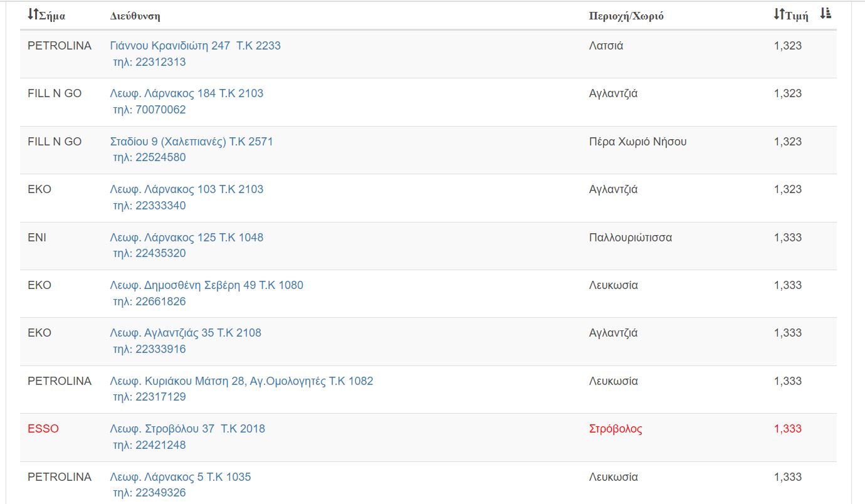865x504 pixels.
Task: Click the descending sort icon beside Τιμή
Action: [826, 14]
